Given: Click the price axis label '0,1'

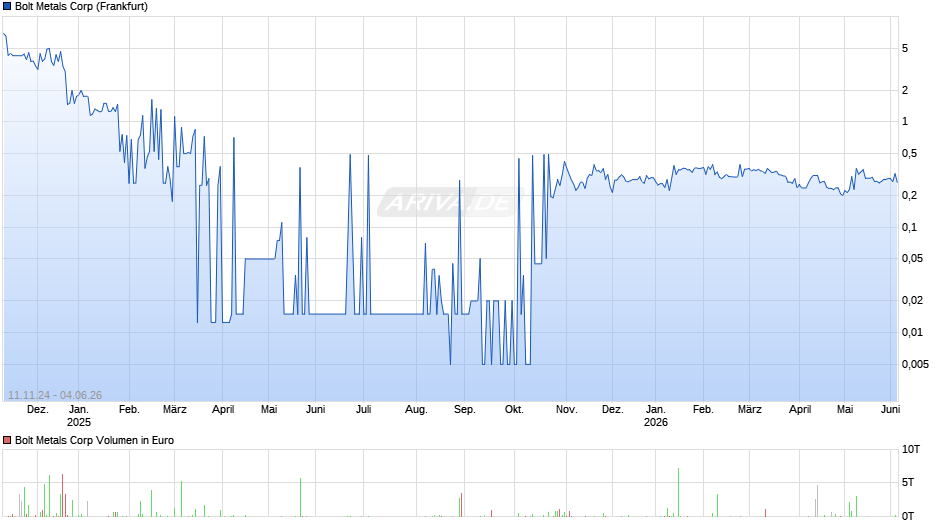Looking at the screenshot, I should point(909,227).
